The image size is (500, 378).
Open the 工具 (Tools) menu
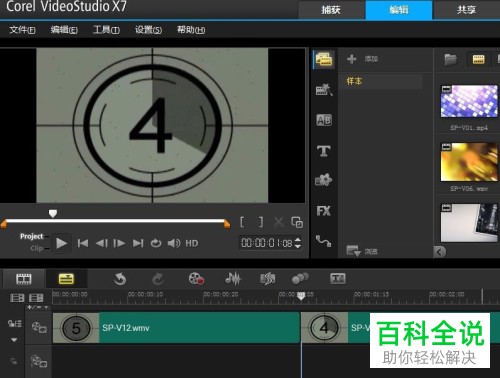pos(106,30)
